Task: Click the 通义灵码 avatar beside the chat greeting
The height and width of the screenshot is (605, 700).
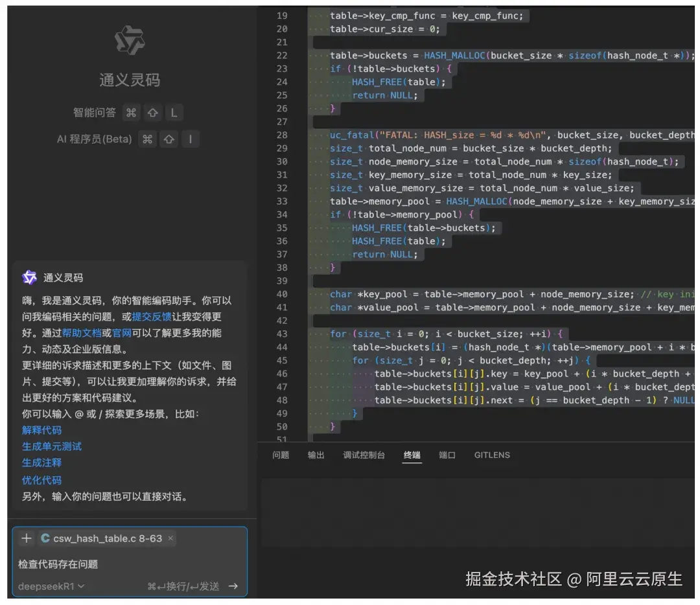Action: pos(29,277)
